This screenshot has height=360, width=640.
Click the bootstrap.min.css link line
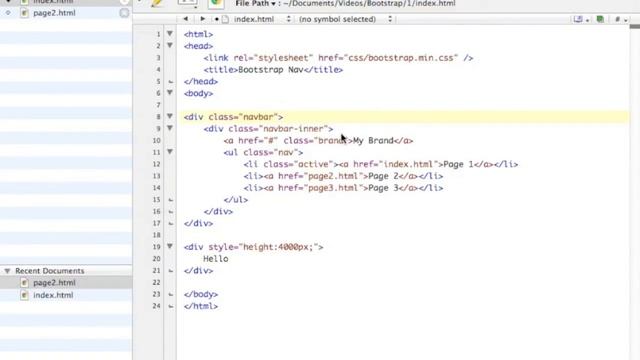tap(338, 58)
